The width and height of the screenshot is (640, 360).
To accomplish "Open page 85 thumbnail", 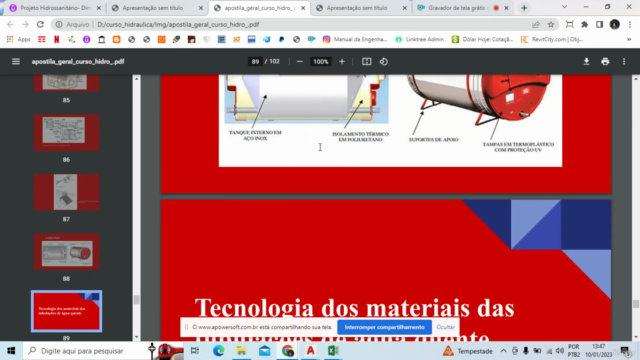I will (x=66, y=83).
